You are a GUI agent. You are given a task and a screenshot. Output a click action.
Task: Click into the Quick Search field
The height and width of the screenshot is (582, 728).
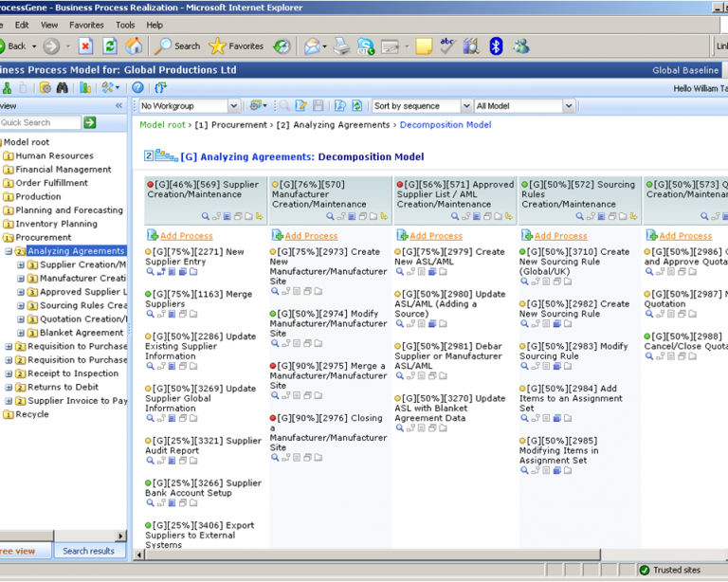[40, 122]
